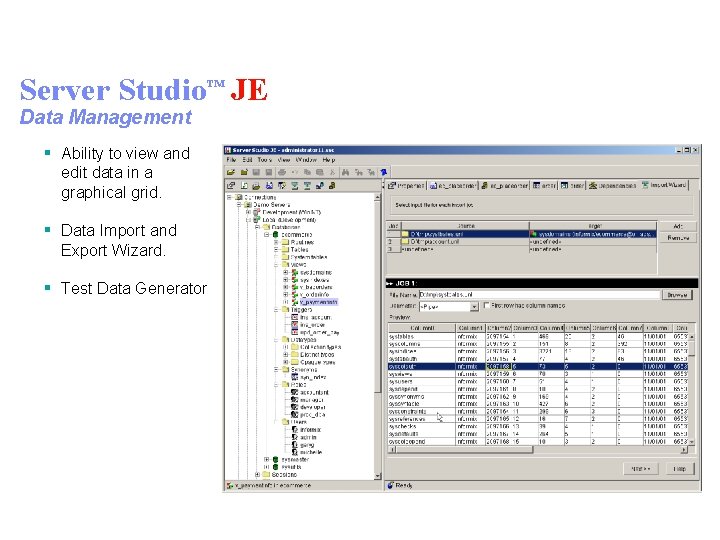Viewport: 720px width, 540px height.
Task: Click the printer icon in the main toolbar
Action: (281, 172)
